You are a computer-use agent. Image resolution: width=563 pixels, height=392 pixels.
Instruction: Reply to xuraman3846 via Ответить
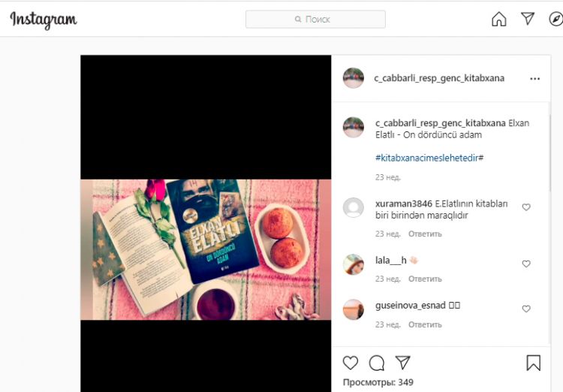pos(425,234)
